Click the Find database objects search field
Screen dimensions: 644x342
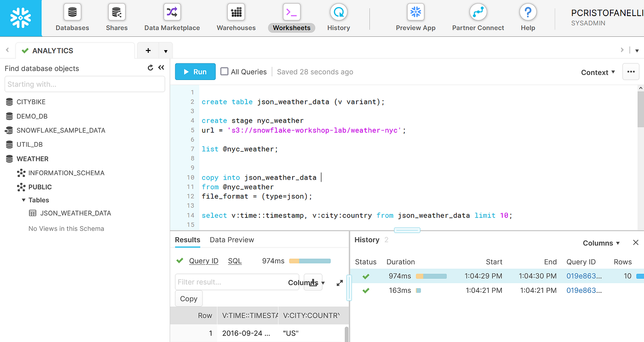click(x=85, y=84)
